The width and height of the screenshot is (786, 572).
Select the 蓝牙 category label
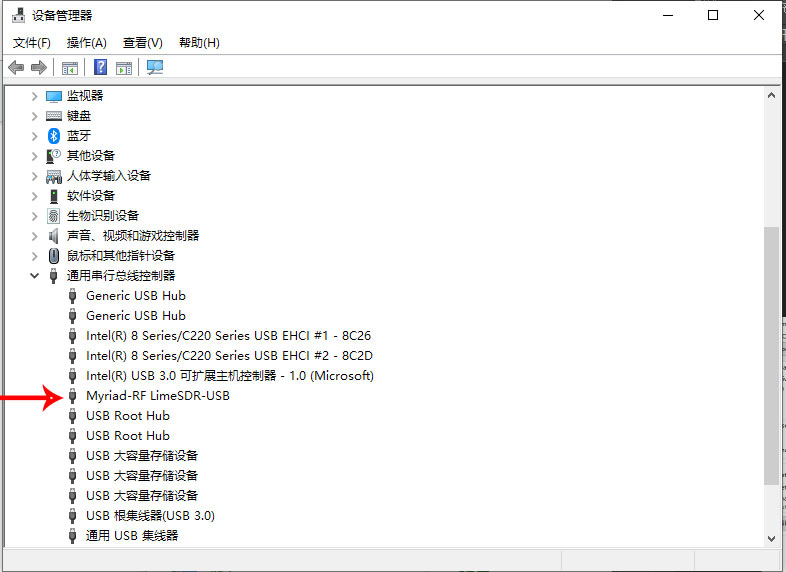pos(79,136)
